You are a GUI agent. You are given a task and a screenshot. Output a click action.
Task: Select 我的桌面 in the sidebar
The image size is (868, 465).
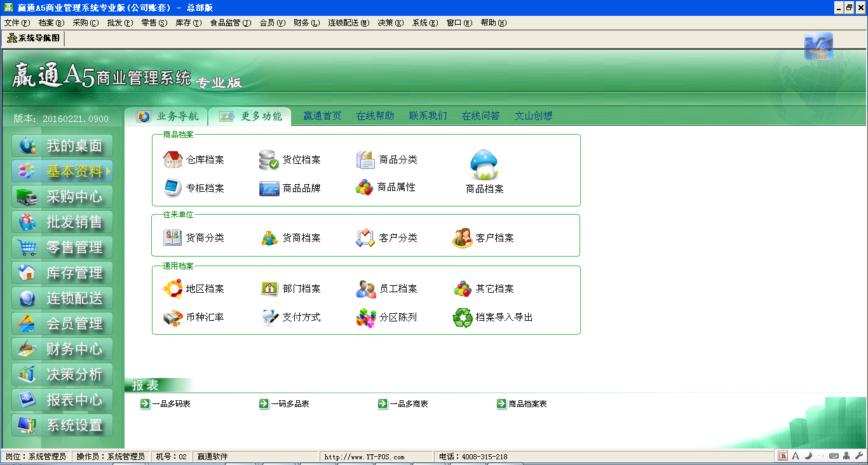pos(62,146)
